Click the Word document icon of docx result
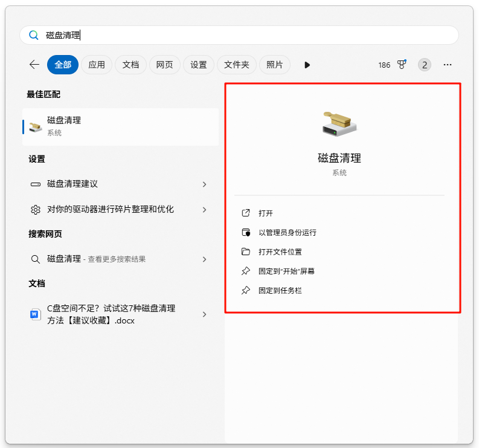This screenshot has height=448, width=479. [36, 314]
